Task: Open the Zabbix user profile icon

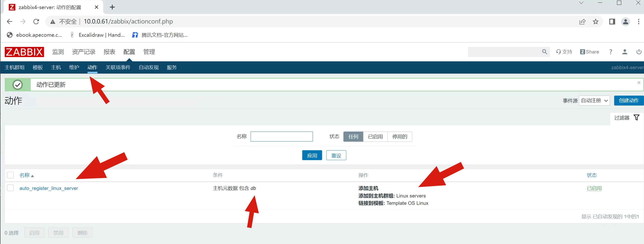Action: (x=625, y=52)
